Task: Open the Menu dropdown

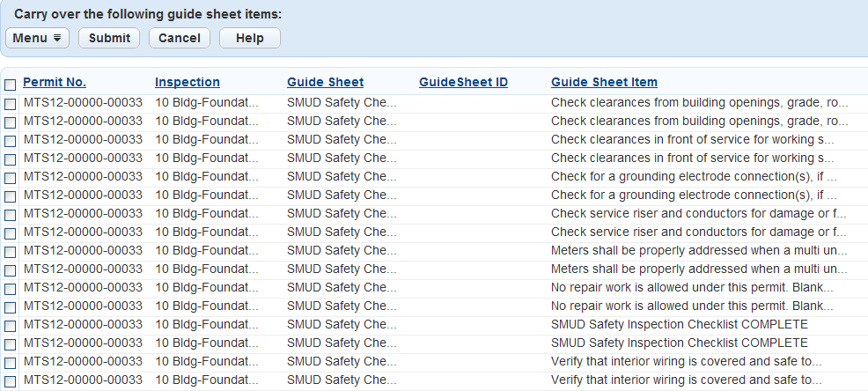Action: click(x=37, y=38)
